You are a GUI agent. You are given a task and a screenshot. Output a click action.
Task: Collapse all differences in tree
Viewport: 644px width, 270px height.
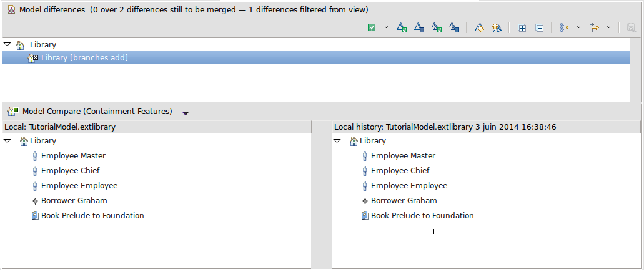coord(539,28)
